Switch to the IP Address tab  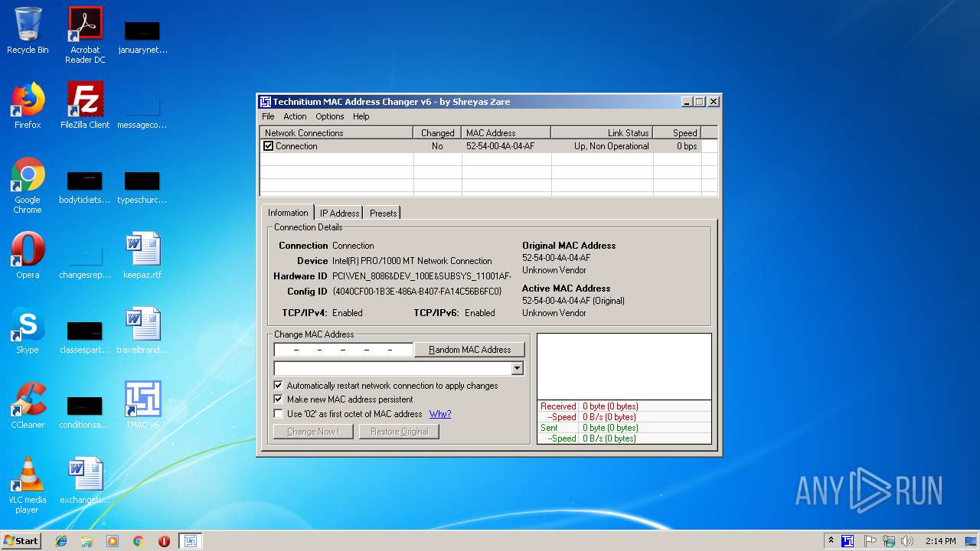pos(339,214)
